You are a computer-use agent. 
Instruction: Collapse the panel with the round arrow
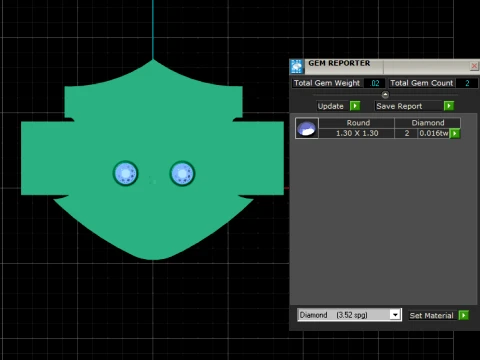pyautogui.click(x=385, y=95)
